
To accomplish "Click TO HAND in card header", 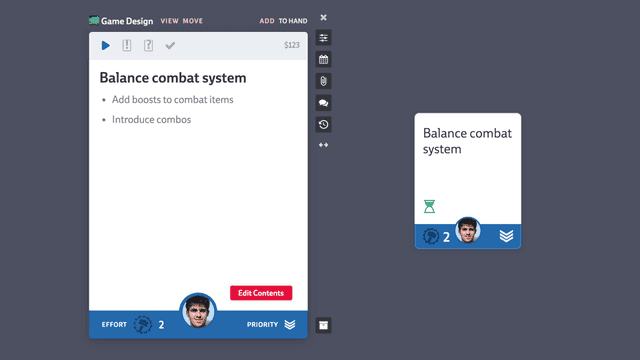I will tap(293, 21).
